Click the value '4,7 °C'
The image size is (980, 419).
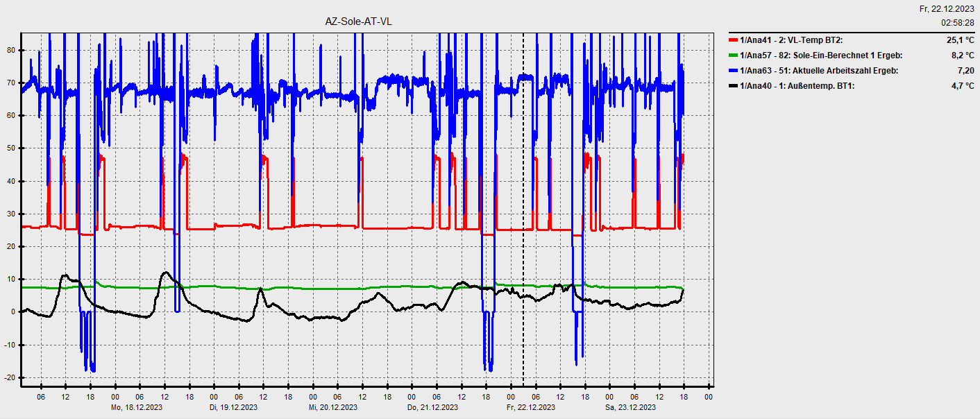point(963,86)
